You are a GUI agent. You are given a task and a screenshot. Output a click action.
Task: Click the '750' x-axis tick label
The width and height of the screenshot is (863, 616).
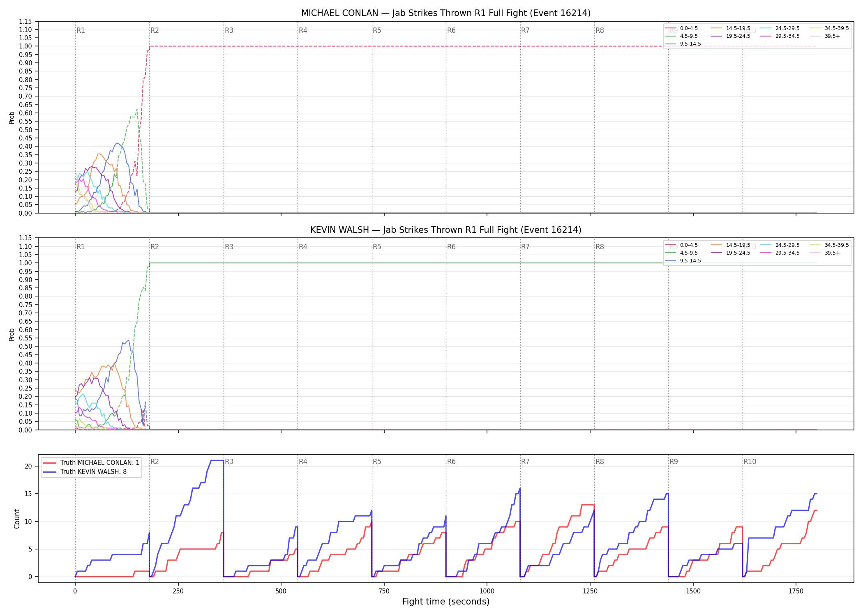click(x=384, y=591)
